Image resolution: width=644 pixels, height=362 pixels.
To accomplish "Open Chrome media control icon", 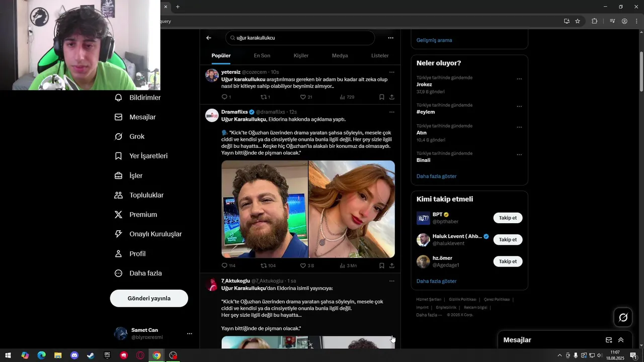I will click(612, 21).
